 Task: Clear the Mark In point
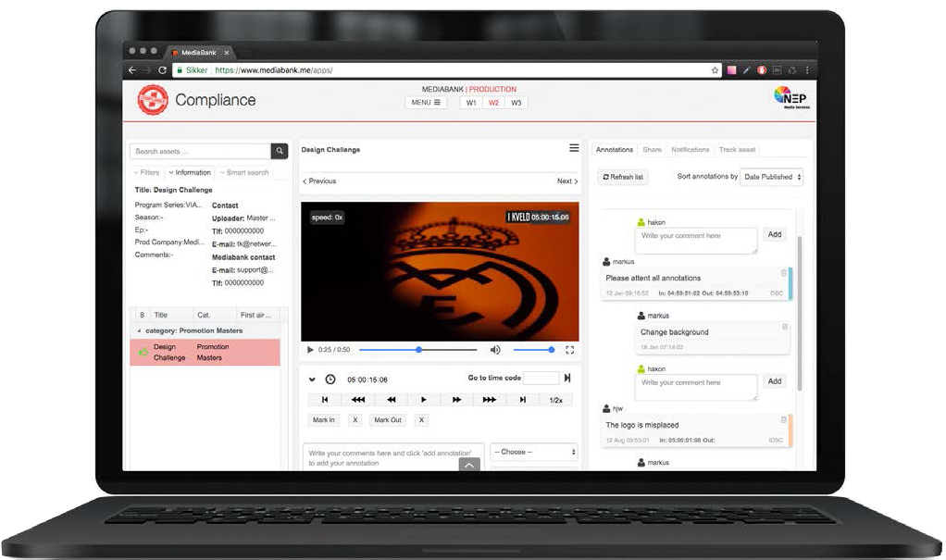coord(355,420)
